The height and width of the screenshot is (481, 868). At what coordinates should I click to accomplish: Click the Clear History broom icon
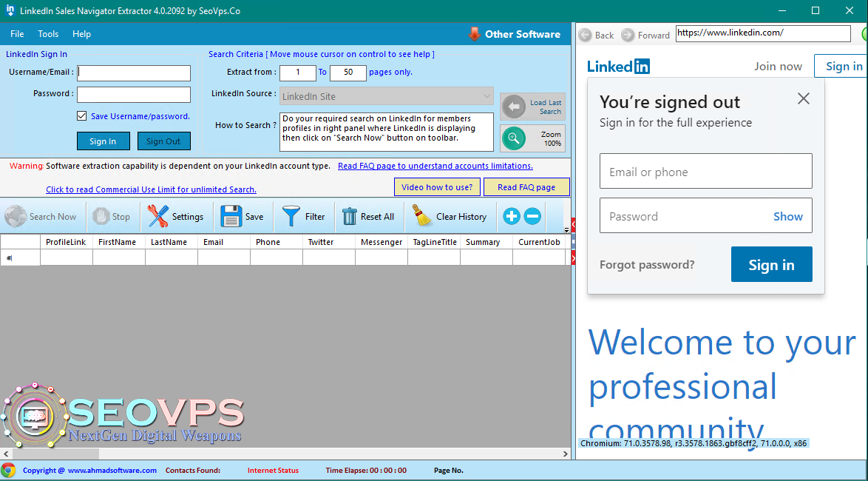click(424, 216)
